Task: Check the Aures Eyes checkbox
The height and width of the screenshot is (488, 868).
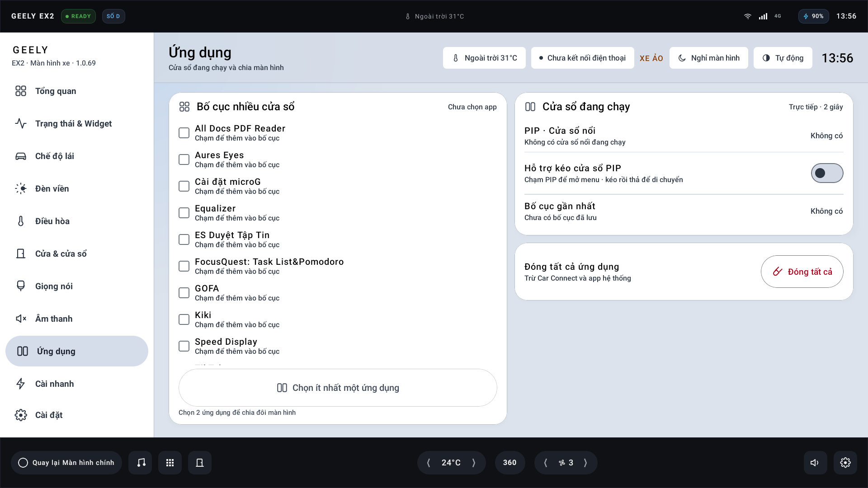Action: (184, 160)
